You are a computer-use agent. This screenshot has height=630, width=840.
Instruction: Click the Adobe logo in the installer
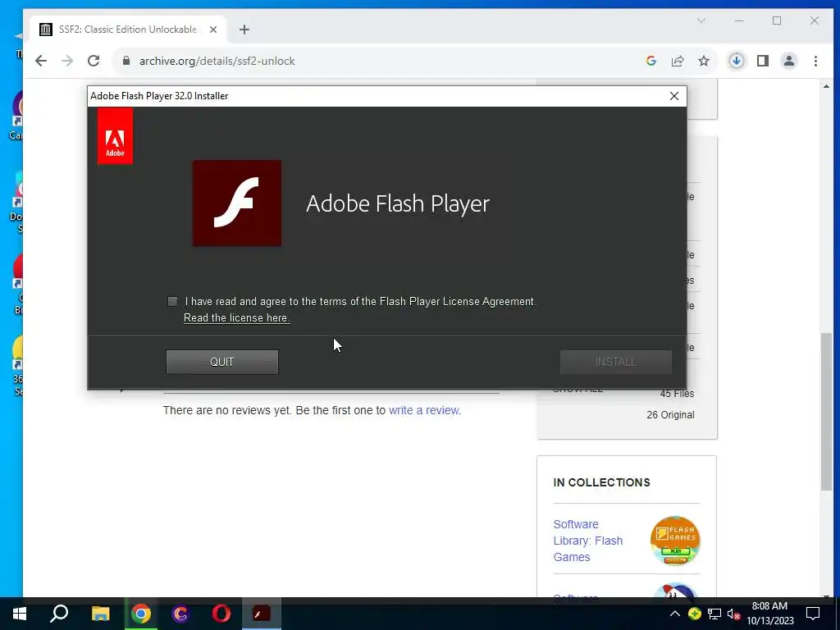tap(115, 135)
